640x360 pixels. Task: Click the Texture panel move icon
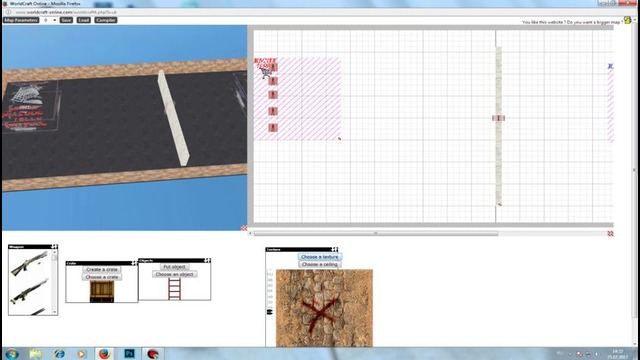(334, 249)
